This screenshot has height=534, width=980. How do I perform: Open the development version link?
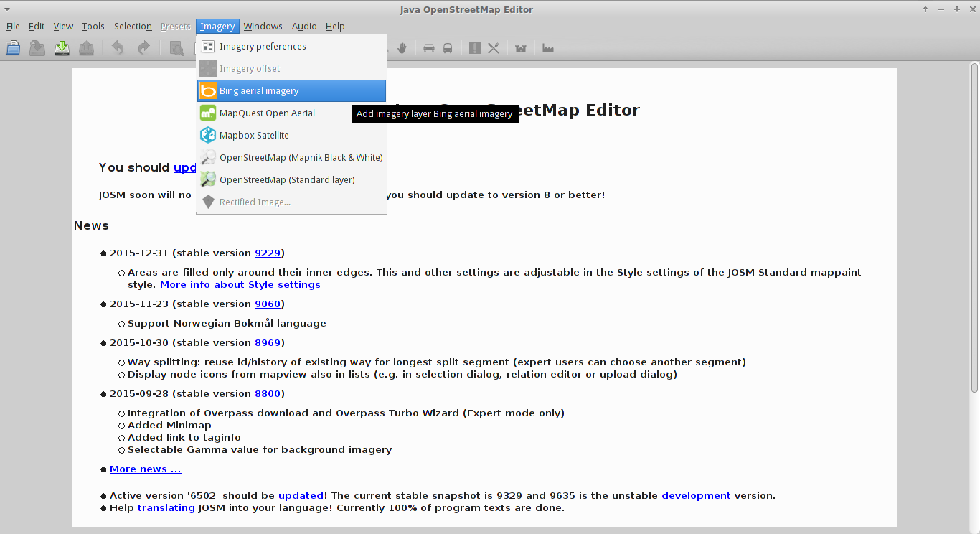coord(696,495)
